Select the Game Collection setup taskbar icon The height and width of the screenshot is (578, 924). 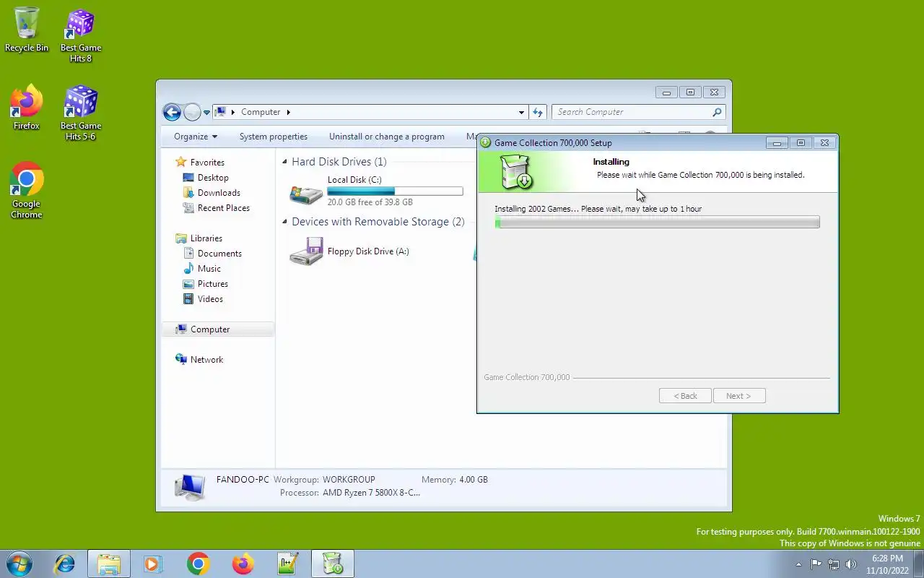click(x=333, y=564)
